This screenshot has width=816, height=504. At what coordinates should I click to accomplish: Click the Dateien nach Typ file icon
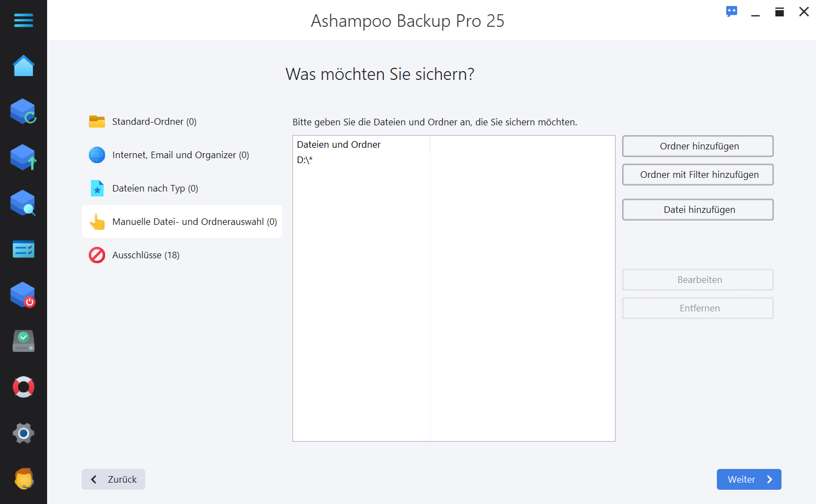97,188
